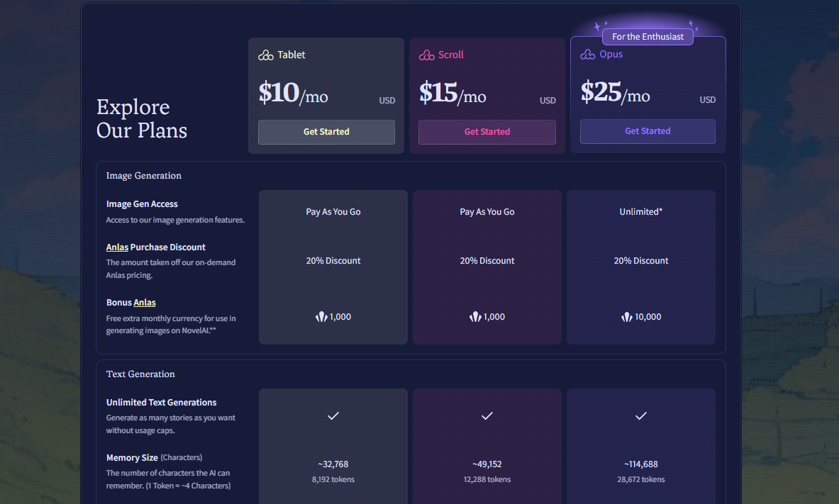The height and width of the screenshot is (504, 839).
Task: Click the Opus plan cloud icon
Action: click(587, 55)
